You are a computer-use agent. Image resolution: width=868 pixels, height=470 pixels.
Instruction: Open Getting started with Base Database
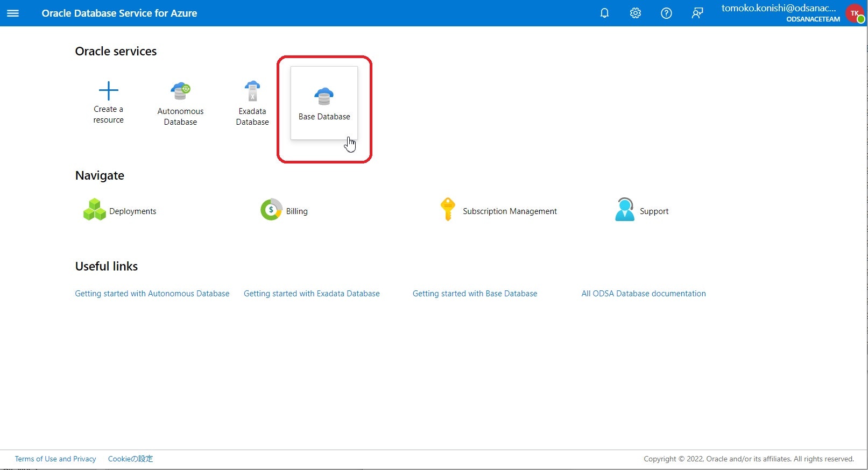click(475, 294)
